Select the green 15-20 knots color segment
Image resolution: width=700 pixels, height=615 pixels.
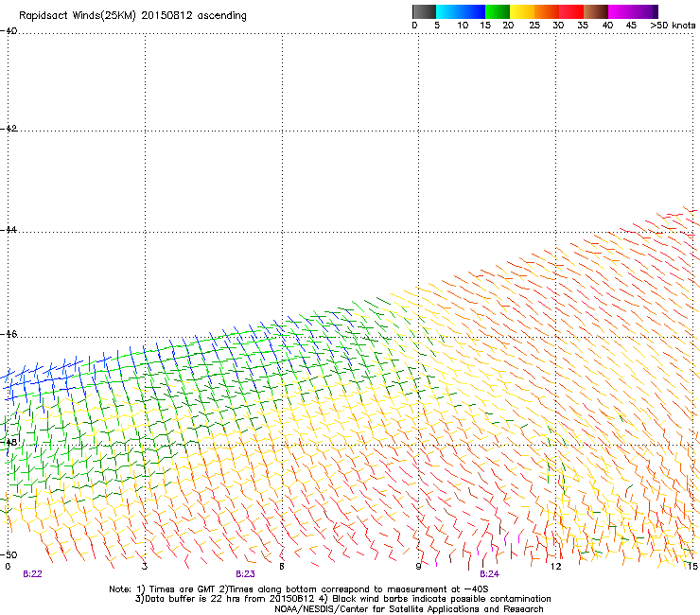point(498,11)
